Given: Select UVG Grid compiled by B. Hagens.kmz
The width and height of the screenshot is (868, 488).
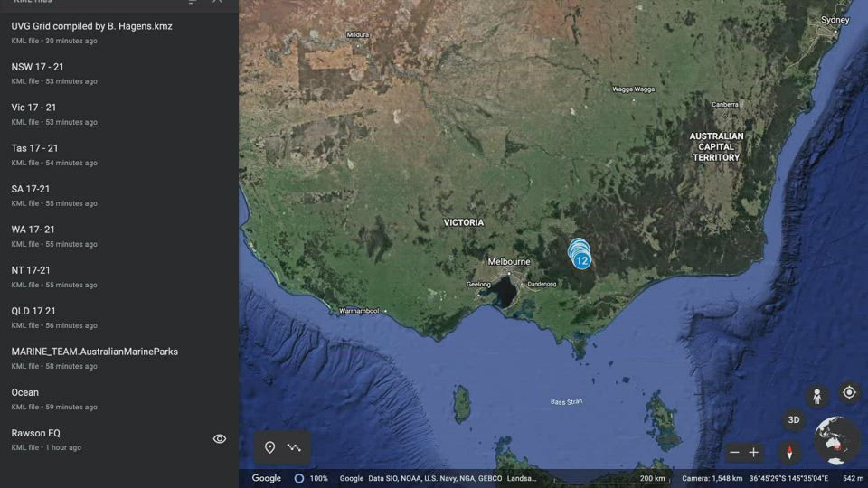Looking at the screenshot, I should click(x=91, y=26).
